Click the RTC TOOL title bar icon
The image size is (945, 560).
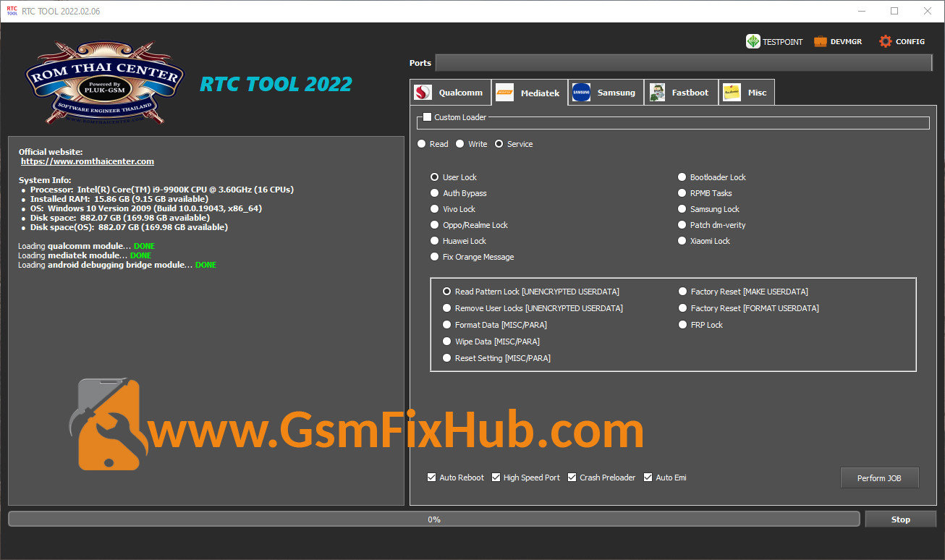point(12,11)
